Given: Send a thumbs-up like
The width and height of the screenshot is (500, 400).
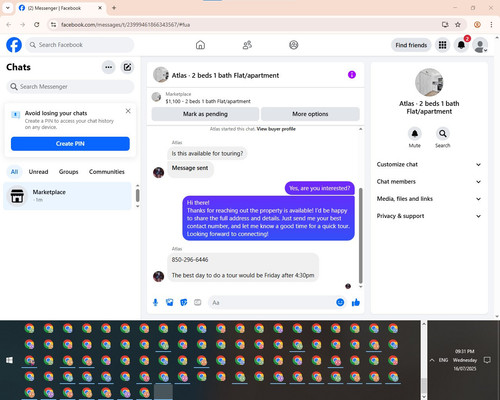Looking at the screenshot, I should point(356,303).
